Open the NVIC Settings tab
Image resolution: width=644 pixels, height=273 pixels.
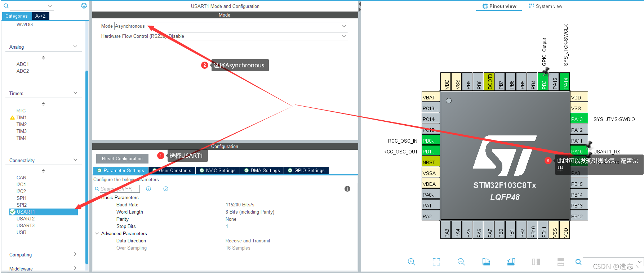(218, 170)
